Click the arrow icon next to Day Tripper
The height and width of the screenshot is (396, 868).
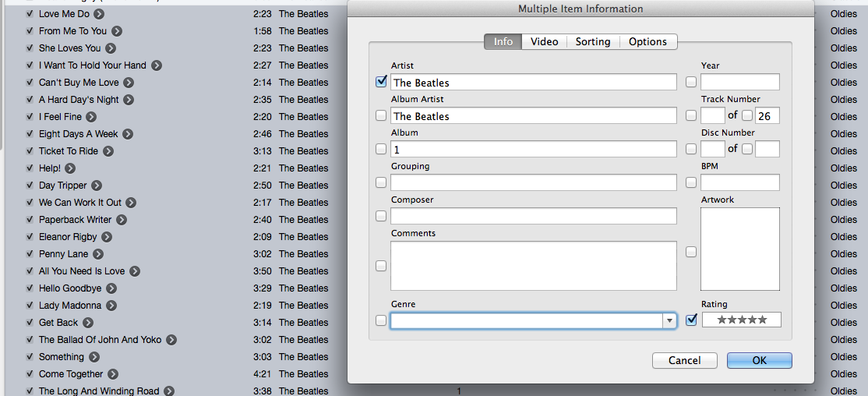[x=96, y=186]
